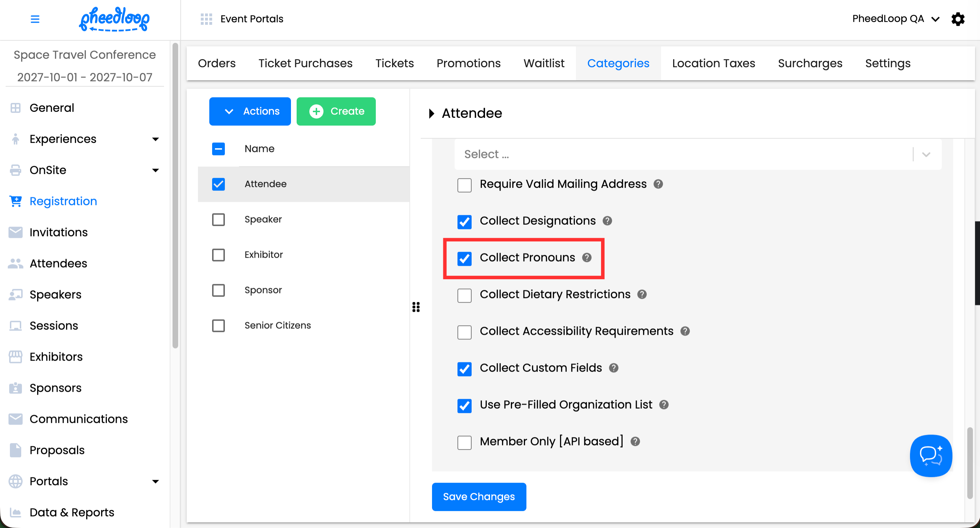980x528 pixels.
Task: Click the Collect Designations help icon
Action: [607, 221]
